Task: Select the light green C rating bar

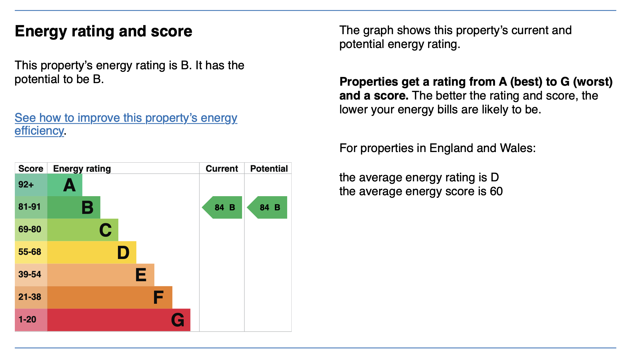Action: [83, 230]
